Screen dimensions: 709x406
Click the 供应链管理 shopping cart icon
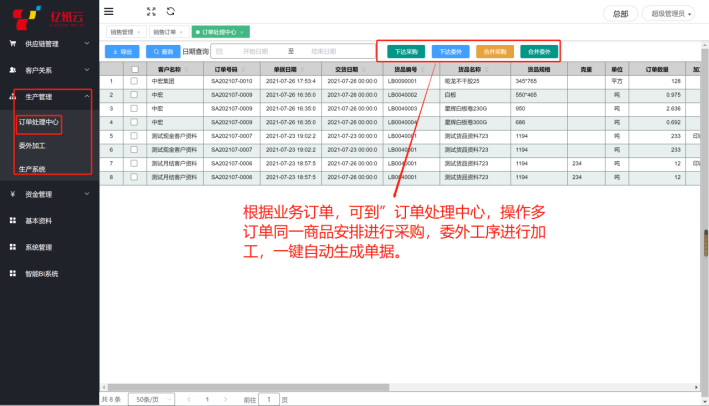(13, 44)
